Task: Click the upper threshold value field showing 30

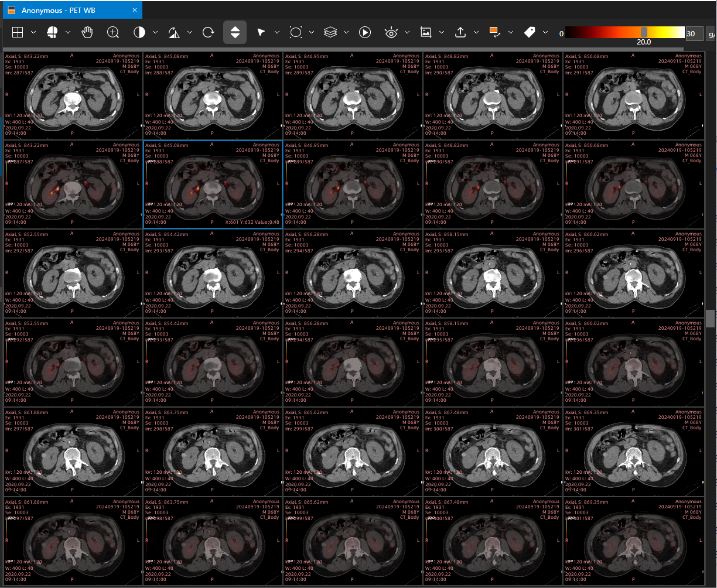Action: [x=694, y=33]
